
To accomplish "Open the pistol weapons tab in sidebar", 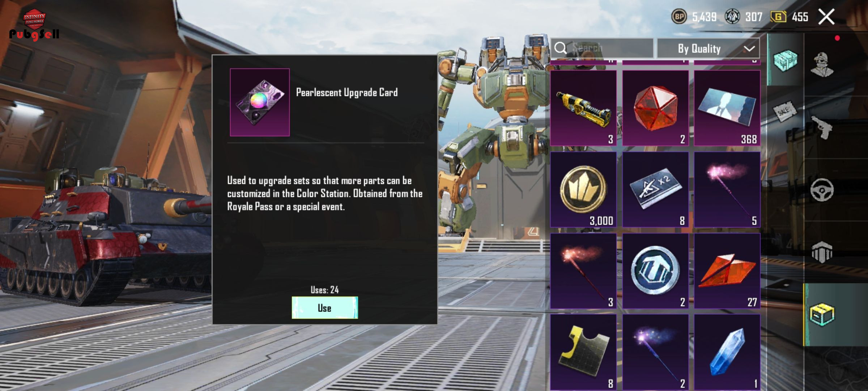I will click(x=822, y=127).
